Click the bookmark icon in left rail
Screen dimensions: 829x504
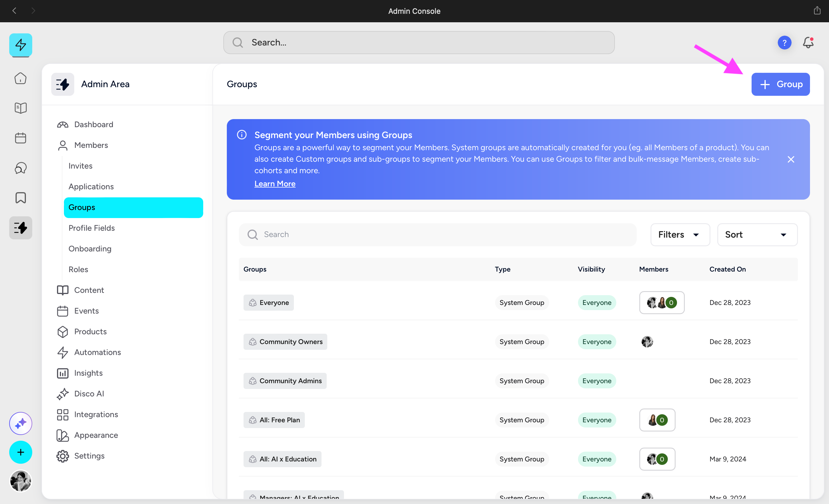click(20, 198)
